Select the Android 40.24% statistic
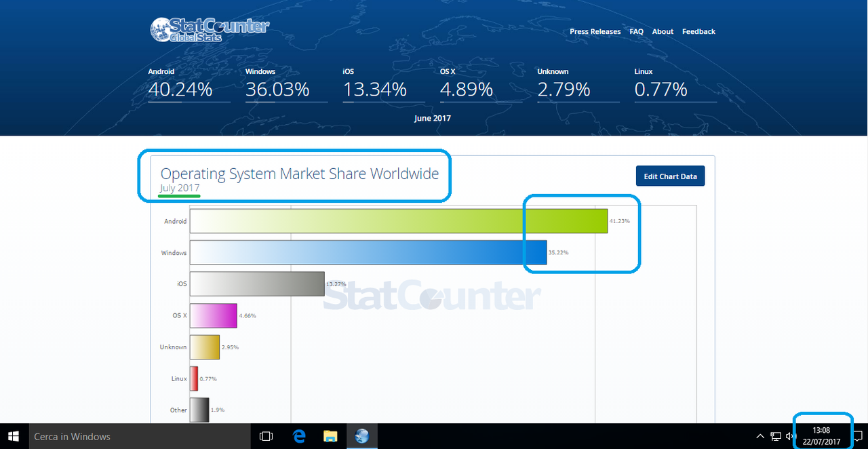The width and height of the screenshot is (868, 449). pyautogui.click(x=189, y=84)
